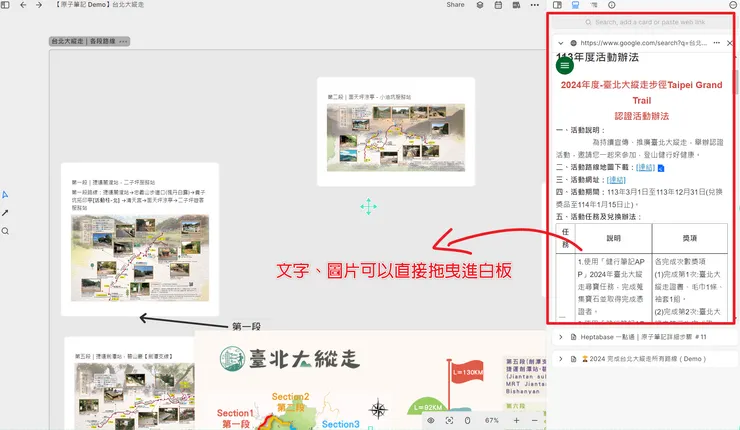Click the 說明 table column header

pos(614,238)
